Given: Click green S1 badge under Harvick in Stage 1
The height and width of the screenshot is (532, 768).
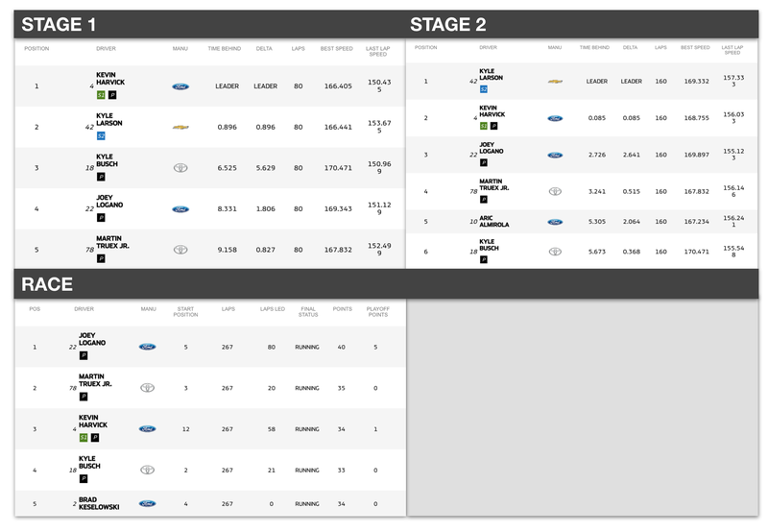Looking at the screenshot, I should (x=101, y=95).
